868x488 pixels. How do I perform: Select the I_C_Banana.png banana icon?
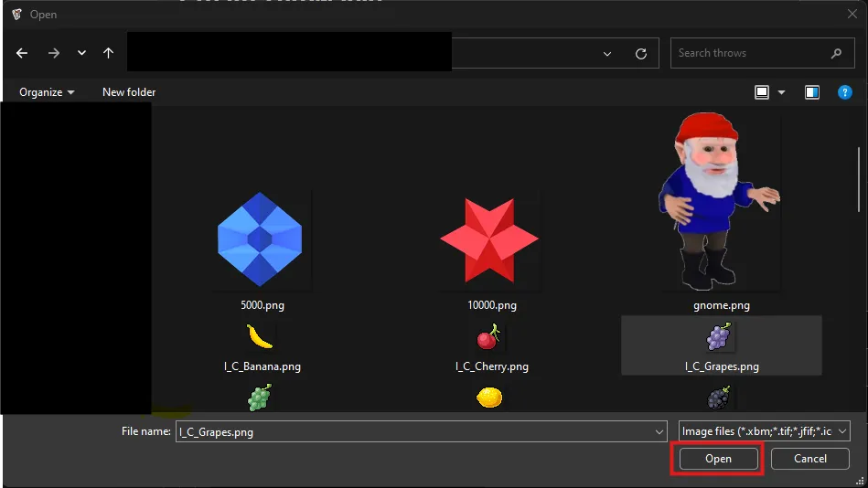click(x=260, y=336)
